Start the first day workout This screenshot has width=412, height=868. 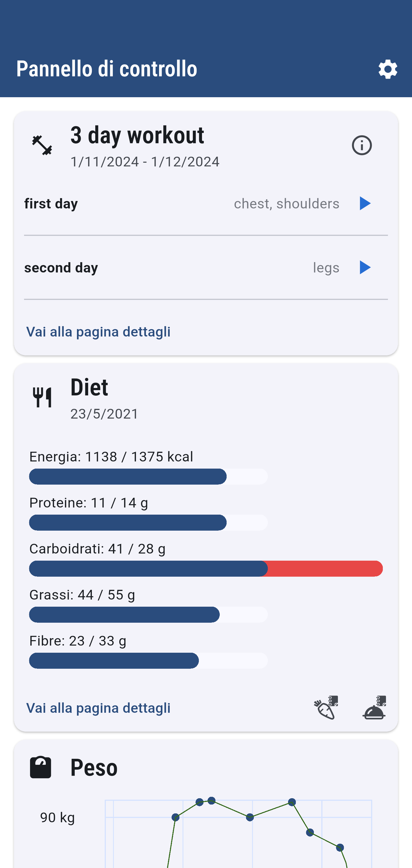(365, 204)
